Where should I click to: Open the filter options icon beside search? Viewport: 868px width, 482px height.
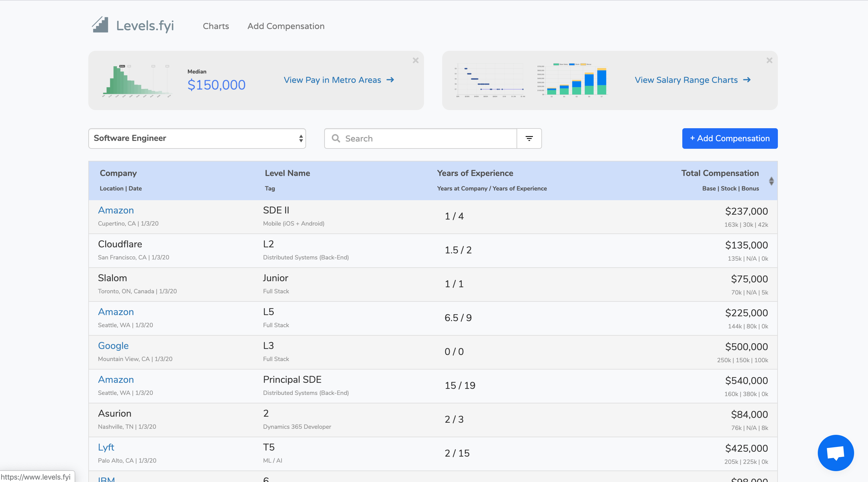click(x=529, y=138)
